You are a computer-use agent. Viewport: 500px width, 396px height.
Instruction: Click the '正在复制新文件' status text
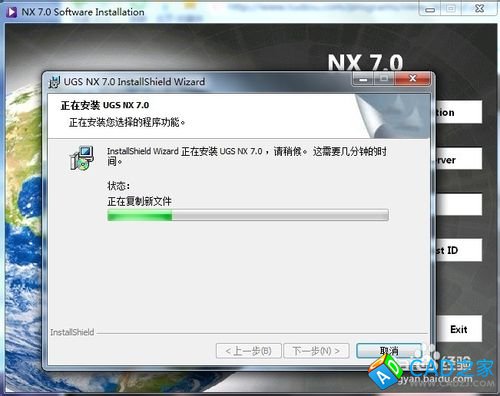click(x=139, y=201)
